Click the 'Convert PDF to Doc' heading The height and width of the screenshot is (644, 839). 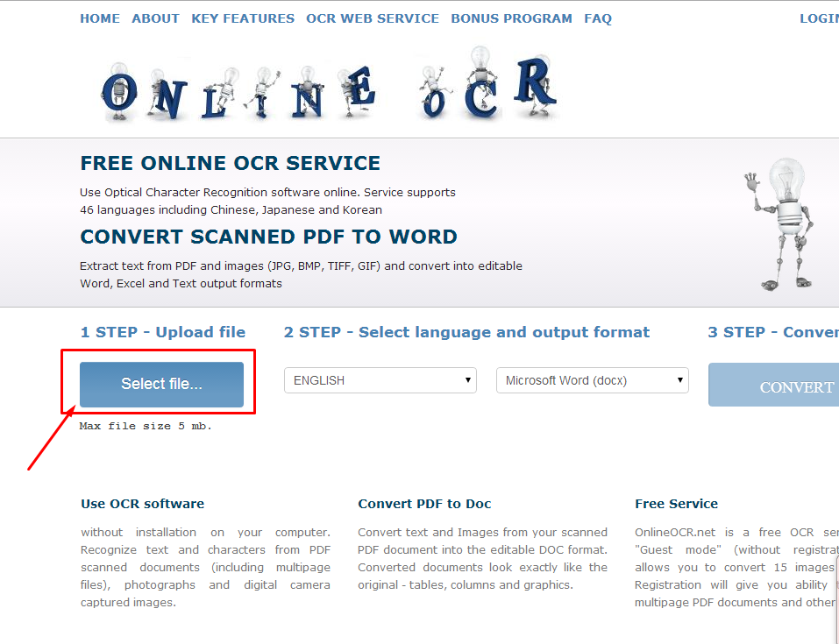[424, 504]
